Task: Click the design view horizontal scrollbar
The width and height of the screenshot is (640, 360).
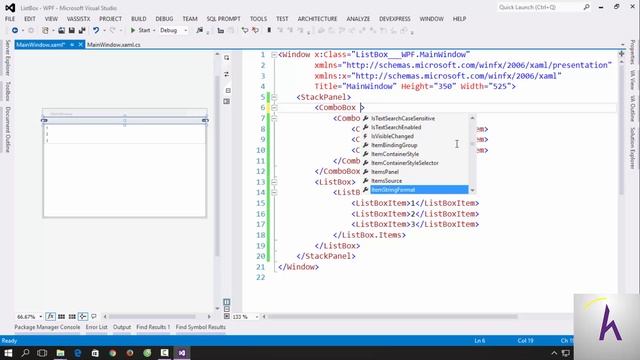Action: pyautogui.click(x=152, y=316)
